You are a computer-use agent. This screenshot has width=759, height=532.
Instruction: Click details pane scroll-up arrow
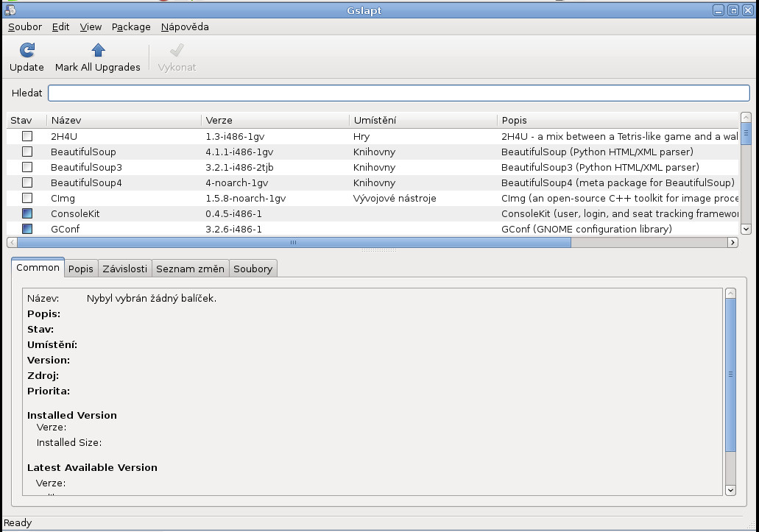[x=730, y=294]
